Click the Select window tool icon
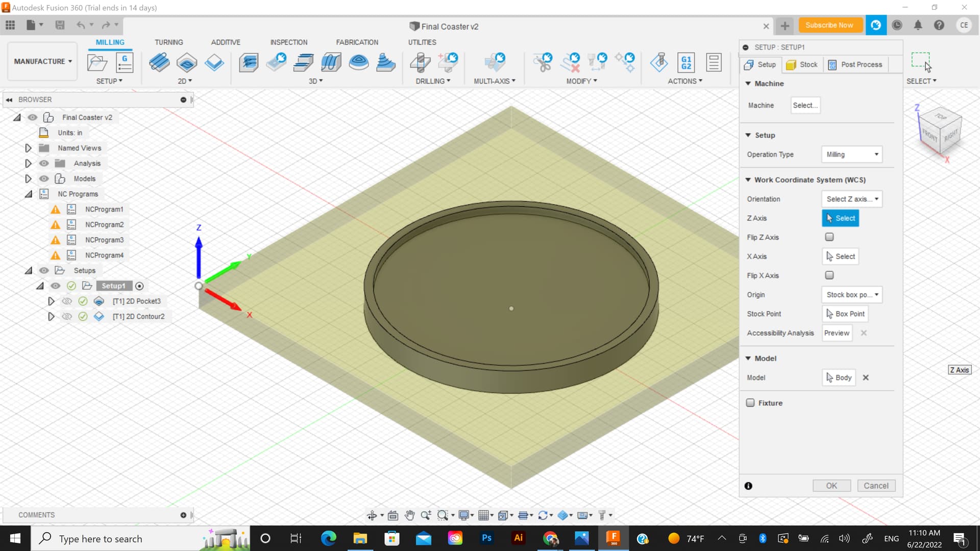The width and height of the screenshot is (980, 551). (921, 62)
